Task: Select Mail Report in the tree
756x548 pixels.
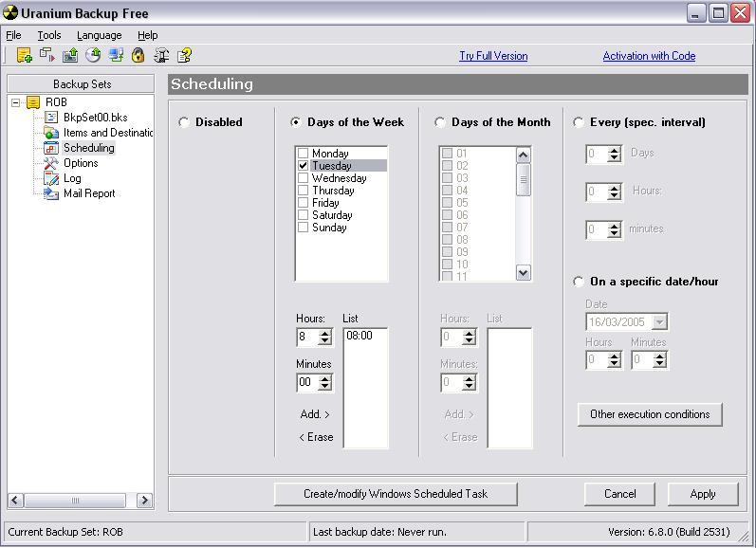Action: tap(89, 193)
